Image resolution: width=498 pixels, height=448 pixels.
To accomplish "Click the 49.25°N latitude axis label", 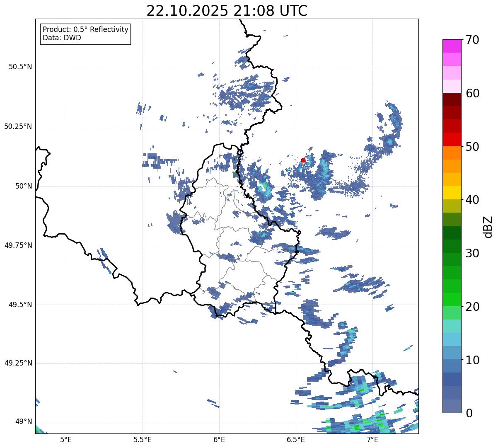I will click(18, 363).
